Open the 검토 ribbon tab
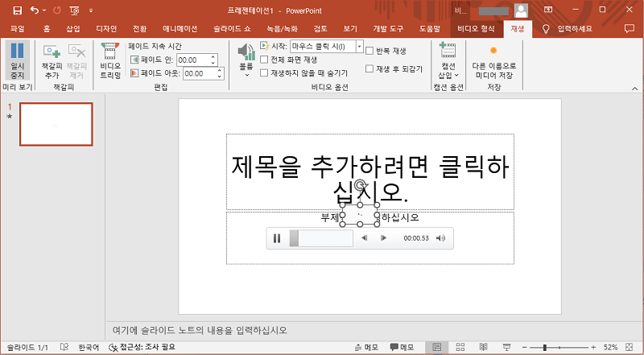 pyautogui.click(x=320, y=29)
